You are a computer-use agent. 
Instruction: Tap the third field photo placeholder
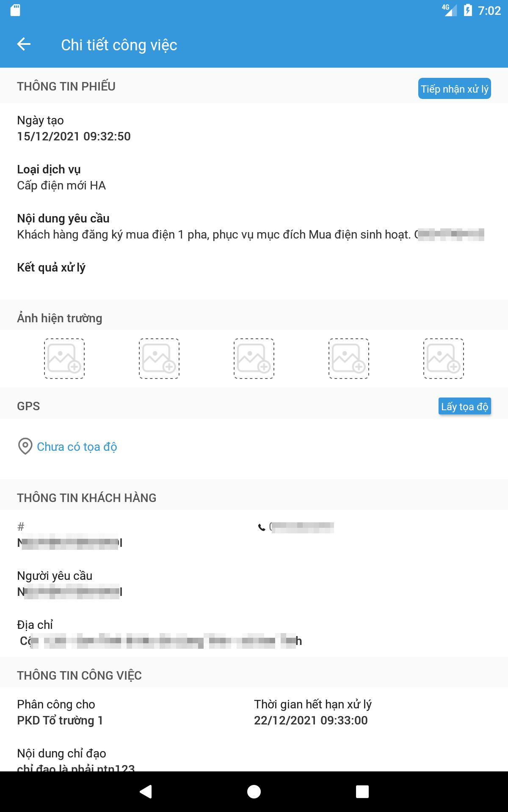[x=254, y=359]
